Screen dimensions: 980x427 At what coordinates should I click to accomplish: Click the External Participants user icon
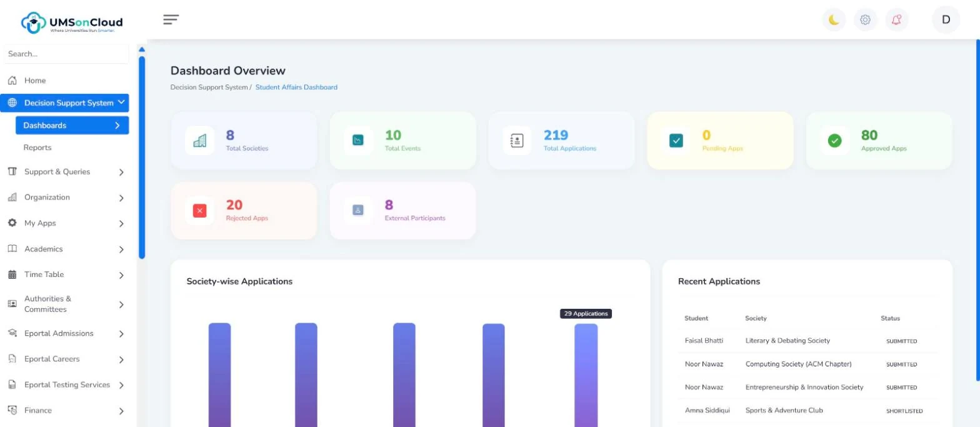[358, 211]
